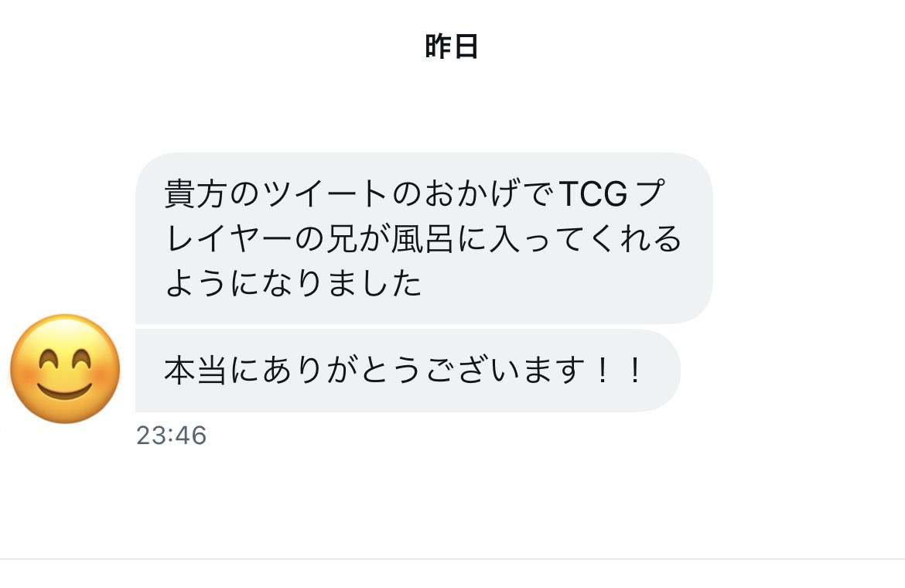Viewport: 905px width, 588px height.
Task: Click the horizontal divider line below the chat
Action: (x=452, y=559)
